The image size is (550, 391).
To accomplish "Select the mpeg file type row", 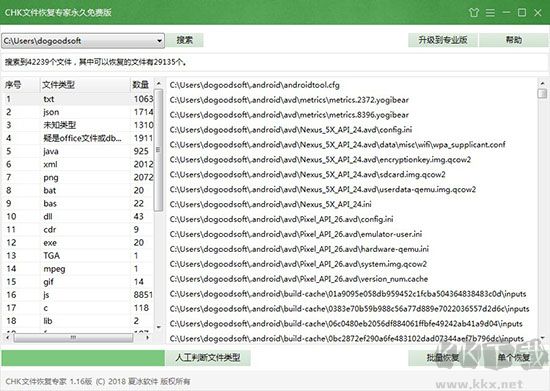I will click(x=78, y=269).
